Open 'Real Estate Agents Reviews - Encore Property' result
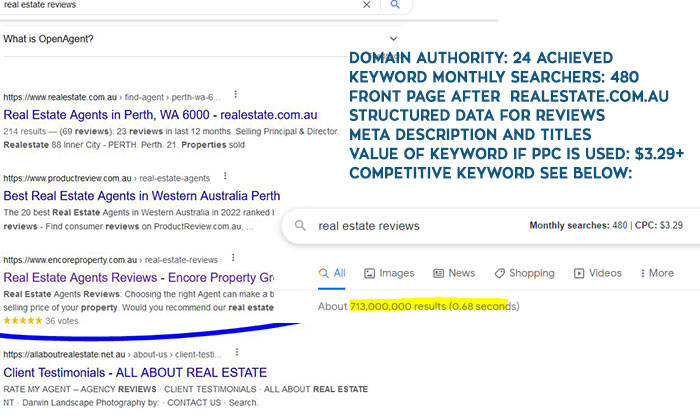Image resolution: width=700 pixels, height=420 pixels. pyautogui.click(x=139, y=277)
